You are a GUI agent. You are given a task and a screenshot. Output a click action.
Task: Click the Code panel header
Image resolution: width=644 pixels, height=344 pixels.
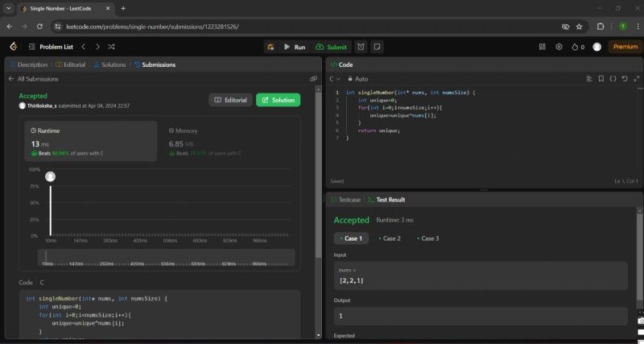click(341, 64)
